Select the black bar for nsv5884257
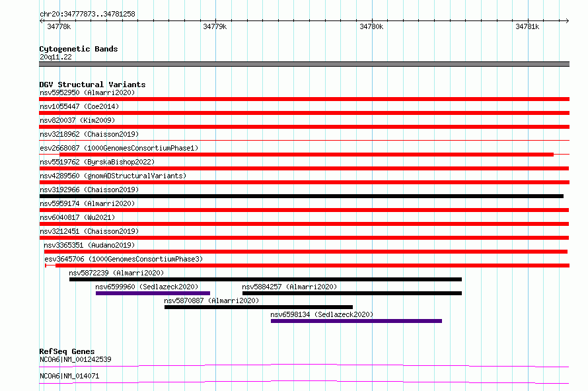Screen dimensions: 588x391 (352, 293)
